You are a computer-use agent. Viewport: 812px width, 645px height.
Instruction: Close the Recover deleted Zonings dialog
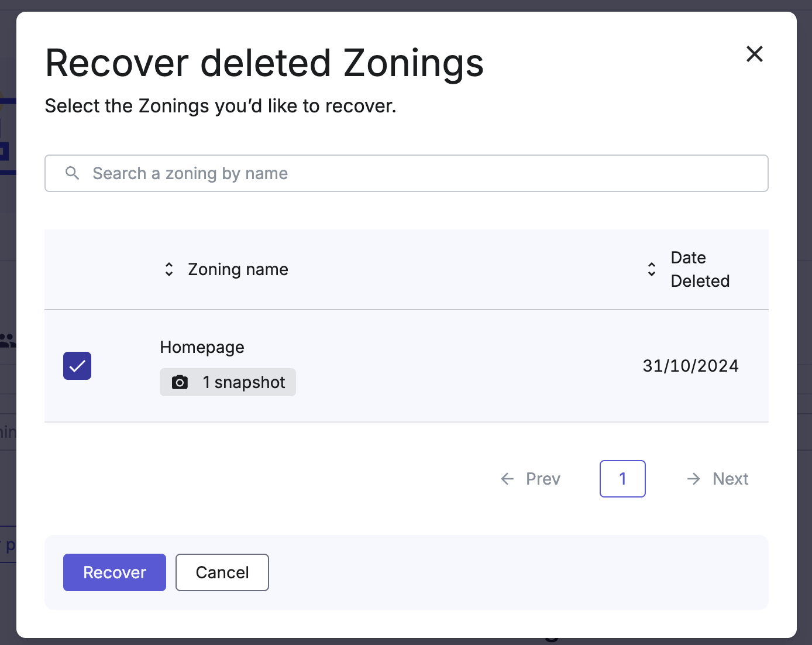(755, 54)
